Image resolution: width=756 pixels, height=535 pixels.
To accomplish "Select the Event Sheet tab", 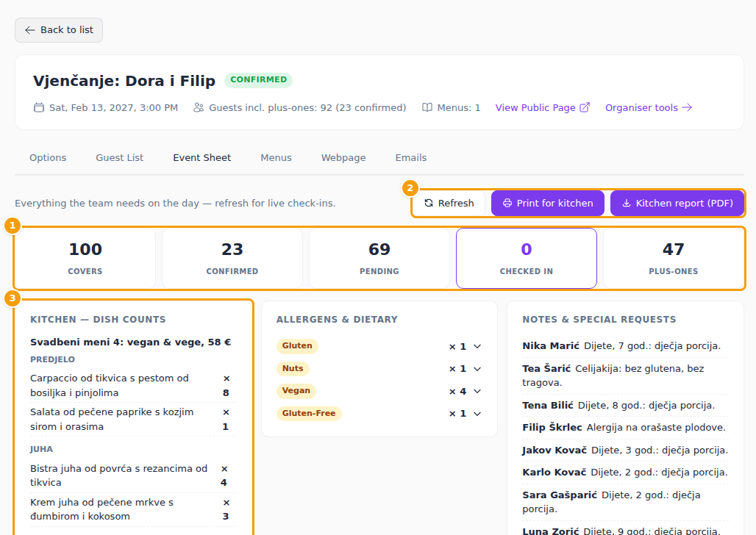I will (202, 157).
